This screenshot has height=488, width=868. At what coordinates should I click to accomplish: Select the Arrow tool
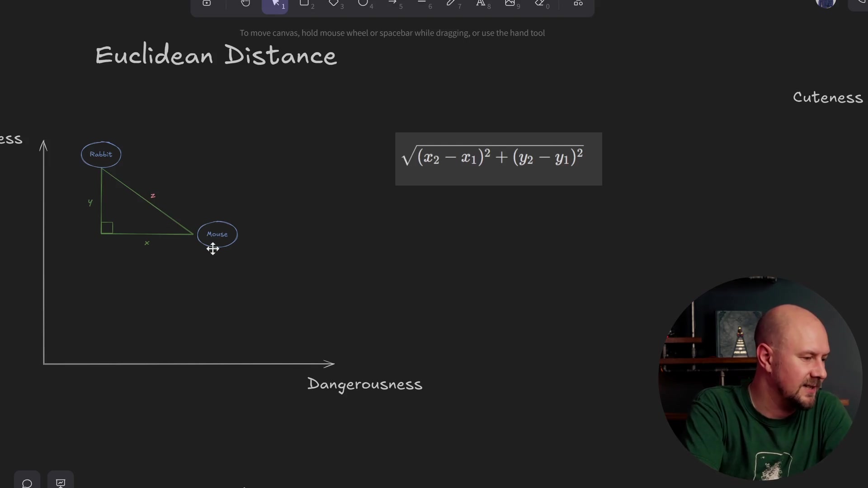[392, 5]
